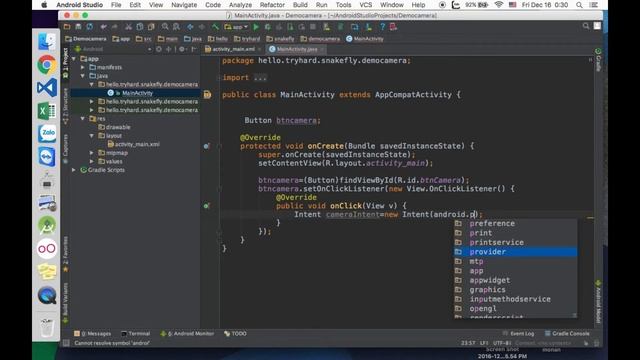Select printservice in the autocomplete list
640x360 pixels.
(516, 242)
